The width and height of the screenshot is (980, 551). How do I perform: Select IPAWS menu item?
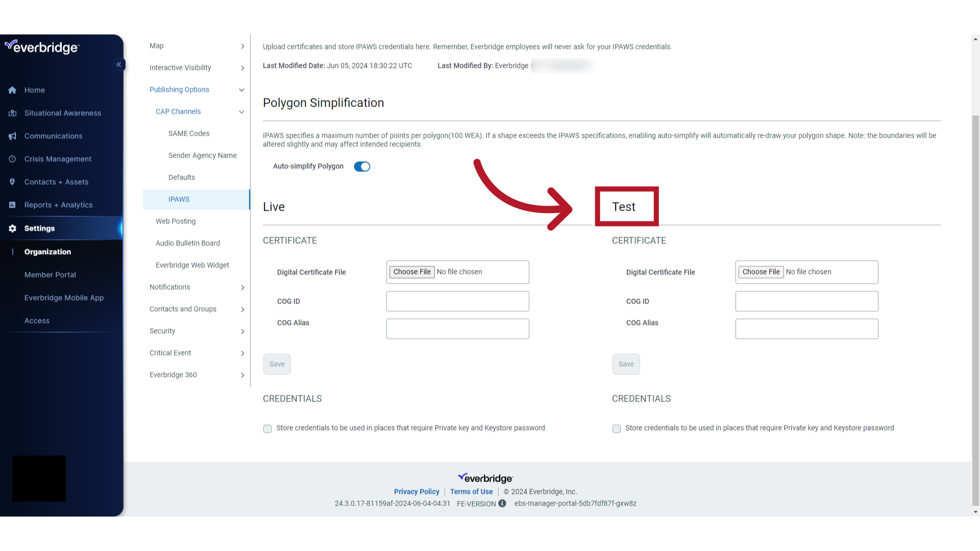click(178, 198)
